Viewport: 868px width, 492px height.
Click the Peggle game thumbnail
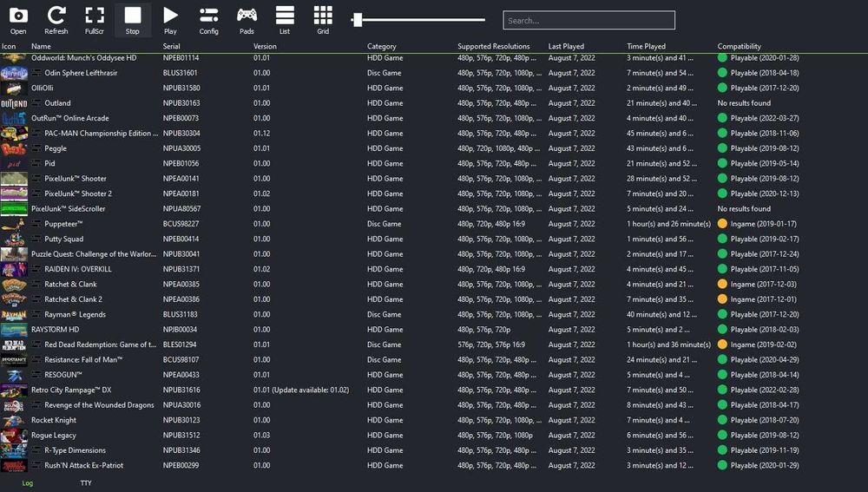pyautogui.click(x=14, y=148)
